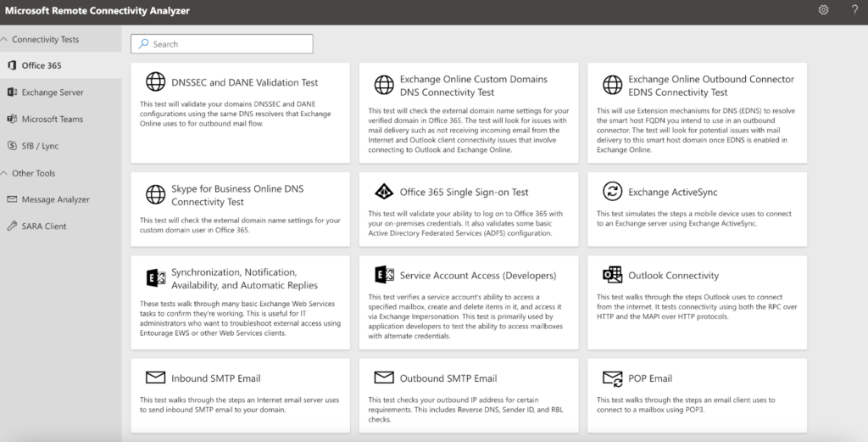Open DNSSEC and DANE Validation Test
Viewport: 868px width, 442px height.
[x=245, y=82]
